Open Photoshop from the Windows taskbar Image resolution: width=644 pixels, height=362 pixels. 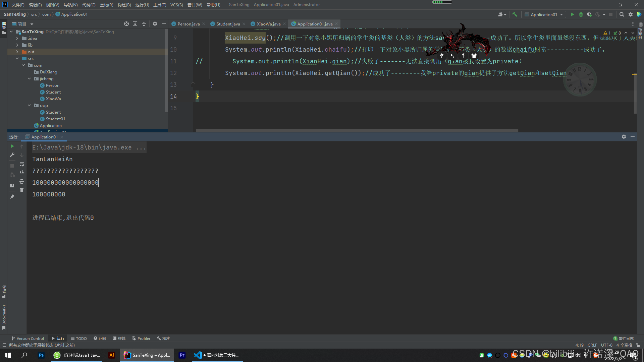point(41,355)
